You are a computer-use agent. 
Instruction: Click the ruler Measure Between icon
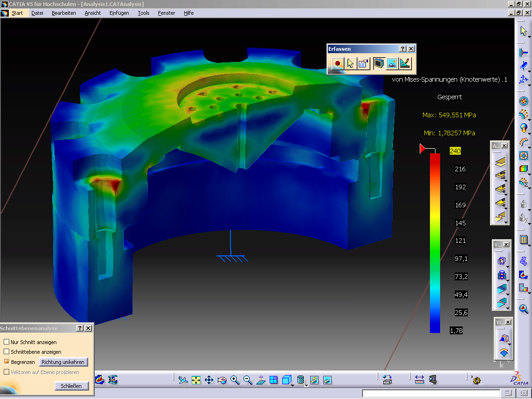pyautogui.click(x=419, y=380)
